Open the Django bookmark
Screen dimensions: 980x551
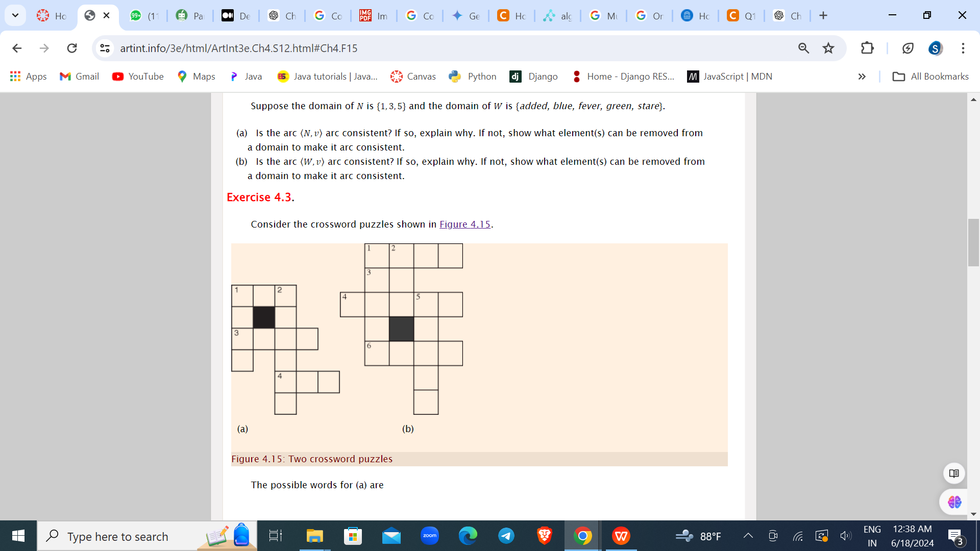pos(533,77)
